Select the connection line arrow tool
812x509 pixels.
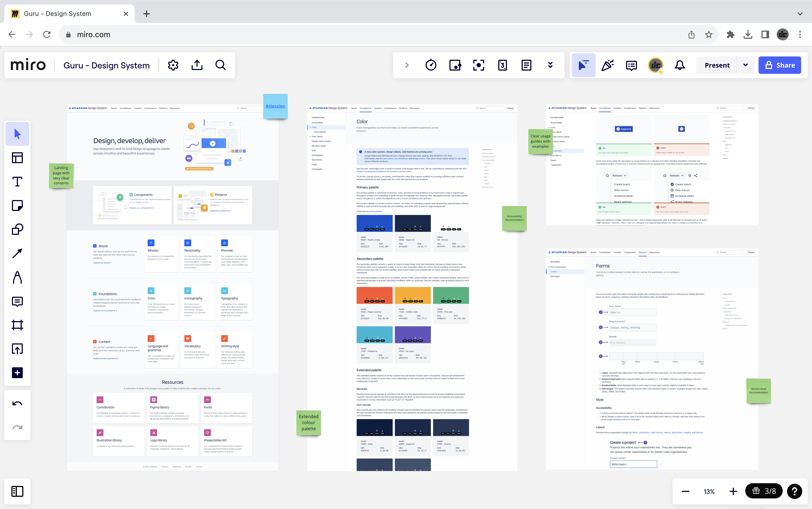[17, 253]
